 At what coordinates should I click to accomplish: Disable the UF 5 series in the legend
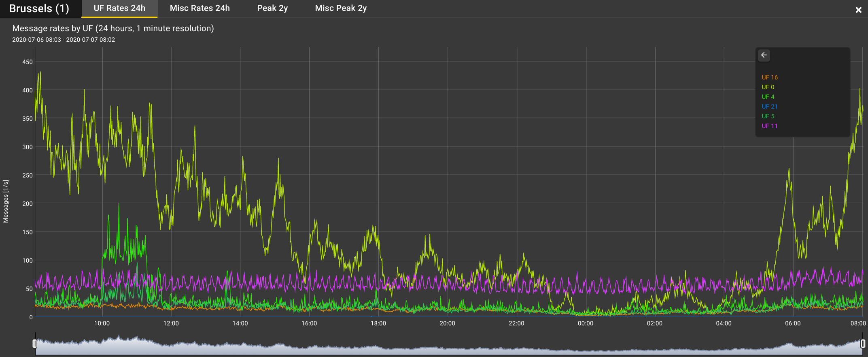[x=768, y=116]
